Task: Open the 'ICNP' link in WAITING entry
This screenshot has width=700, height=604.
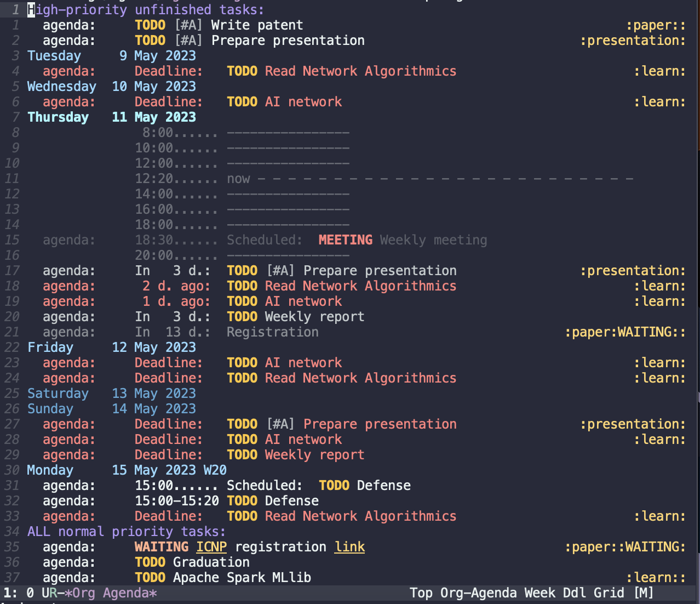Action: pyautogui.click(x=211, y=547)
